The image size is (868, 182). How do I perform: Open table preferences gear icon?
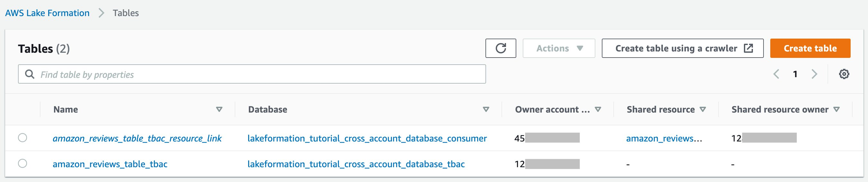click(x=844, y=74)
